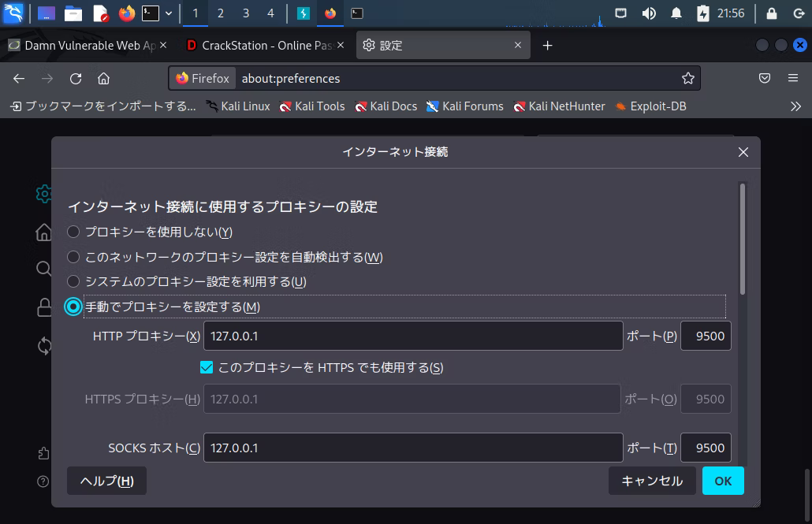Screen dimensions: 812x524
Task: Click the dialog vertical scrollbar
Action: click(743, 239)
